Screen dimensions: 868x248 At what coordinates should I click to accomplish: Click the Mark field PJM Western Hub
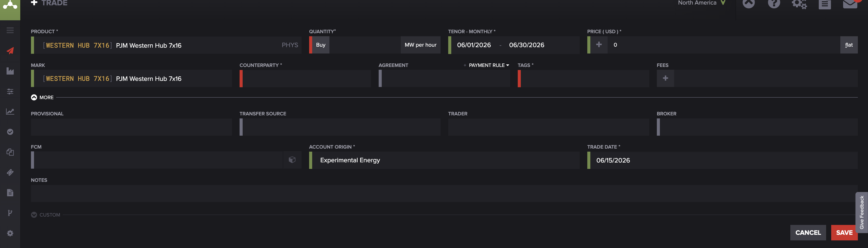point(131,78)
